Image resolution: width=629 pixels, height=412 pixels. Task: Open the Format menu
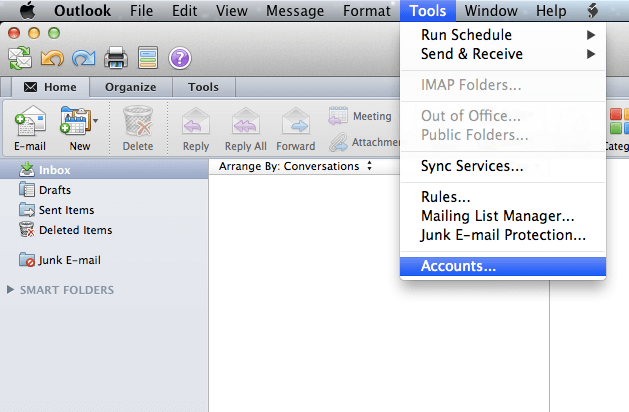(x=366, y=10)
